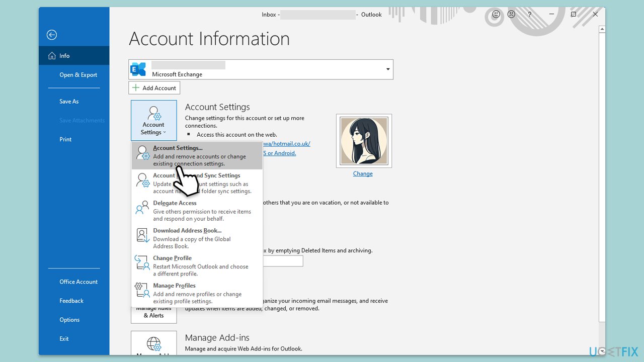The image size is (644, 362).
Task: Click the help question mark icon
Action: (530, 15)
